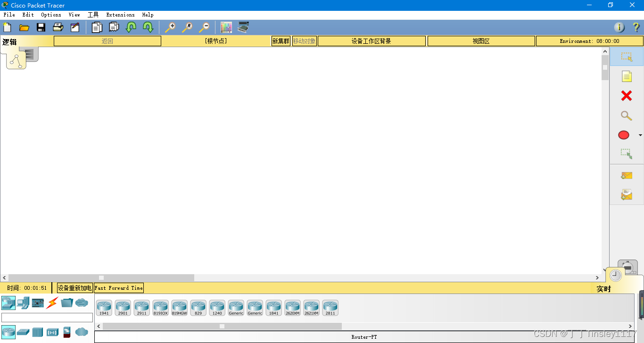Select the Network Devices category

8,302
